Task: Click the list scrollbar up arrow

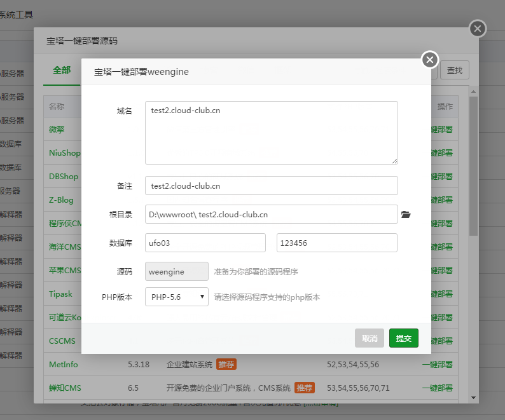Action: tap(473, 91)
